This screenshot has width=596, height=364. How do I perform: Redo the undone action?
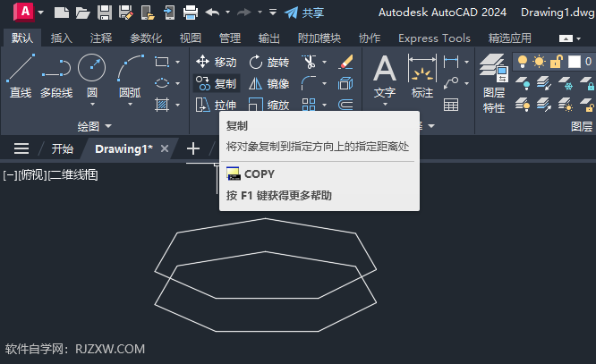click(x=244, y=13)
